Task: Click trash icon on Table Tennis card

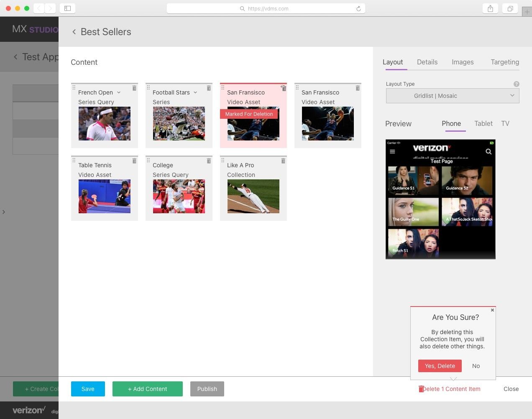Action: point(134,161)
